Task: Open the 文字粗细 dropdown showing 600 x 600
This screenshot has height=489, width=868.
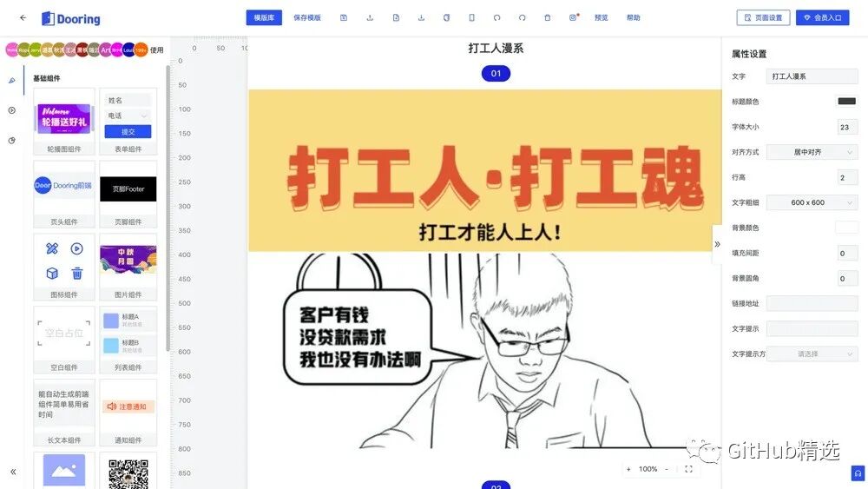Action: pyautogui.click(x=812, y=202)
